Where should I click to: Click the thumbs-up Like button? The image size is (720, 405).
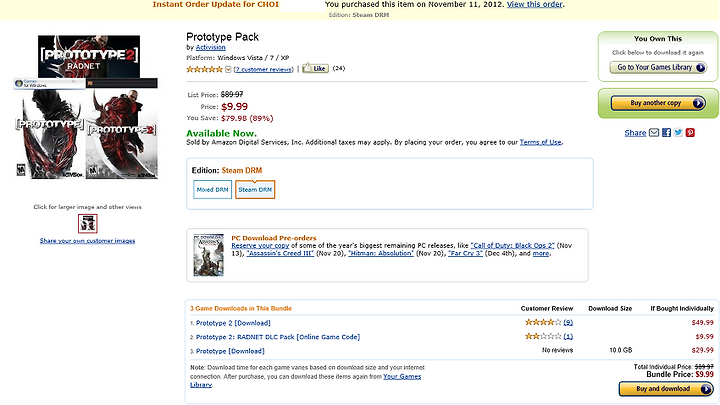(x=315, y=68)
